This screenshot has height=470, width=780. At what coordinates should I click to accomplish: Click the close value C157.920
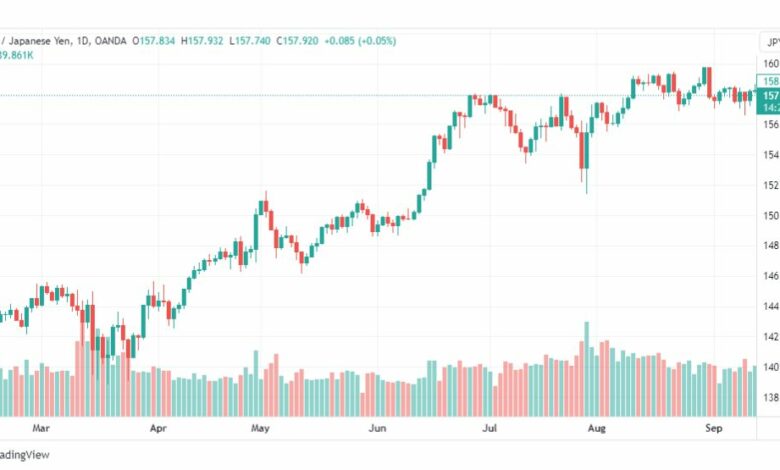(x=297, y=41)
